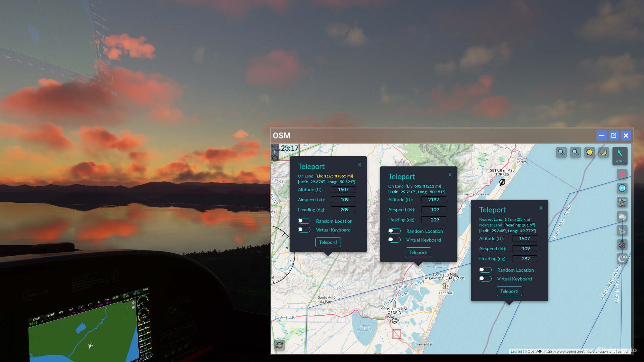This screenshot has height=362, width=644.
Task: Click the globe icon in the right sidebar
Action: click(622, 188)
